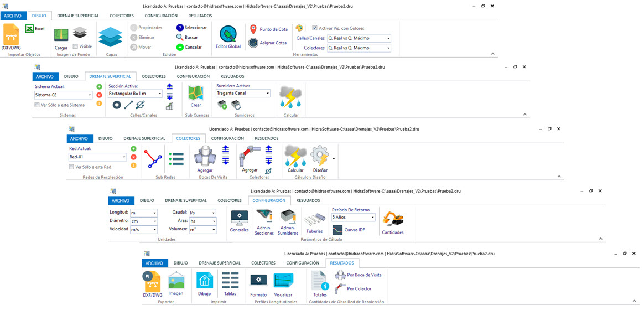Toggle Activar Vis. con Colores checkbox
This screenshot has height=310, width=644.
coord(315,28)
